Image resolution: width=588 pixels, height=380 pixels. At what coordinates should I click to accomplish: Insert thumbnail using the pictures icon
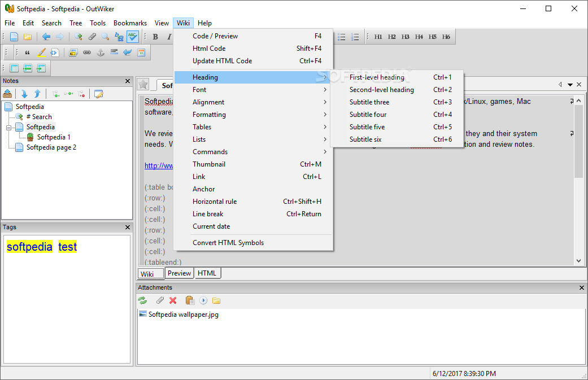pos(73,53)
